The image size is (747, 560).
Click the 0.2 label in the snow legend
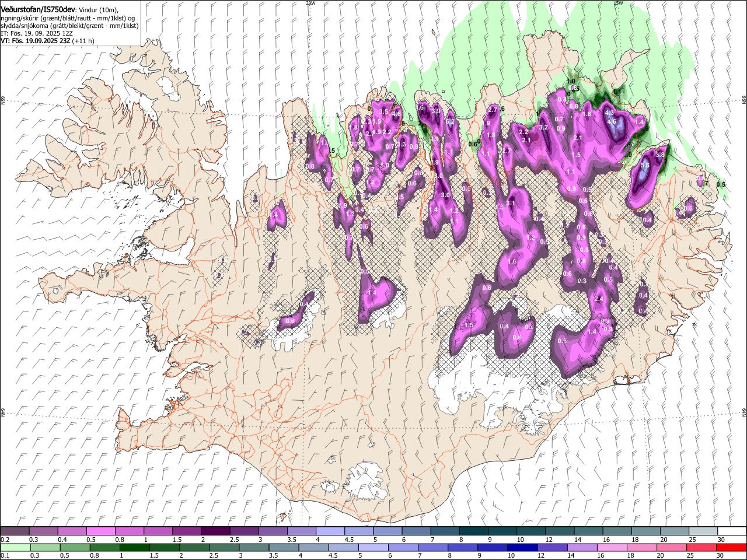coord(5,539)
